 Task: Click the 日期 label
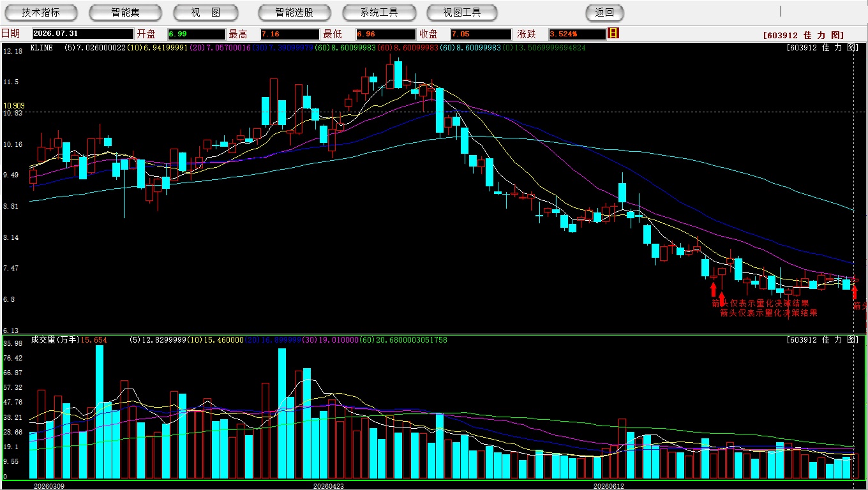tap(10, 34)
